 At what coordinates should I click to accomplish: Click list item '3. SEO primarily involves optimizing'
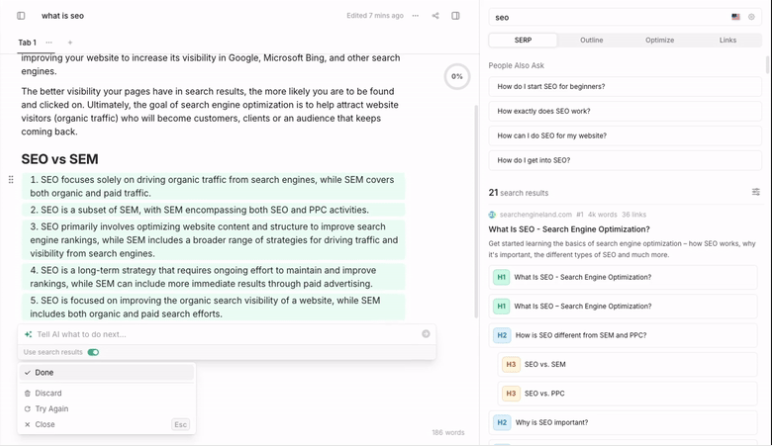pyautogui.click(x=214, y=240)
